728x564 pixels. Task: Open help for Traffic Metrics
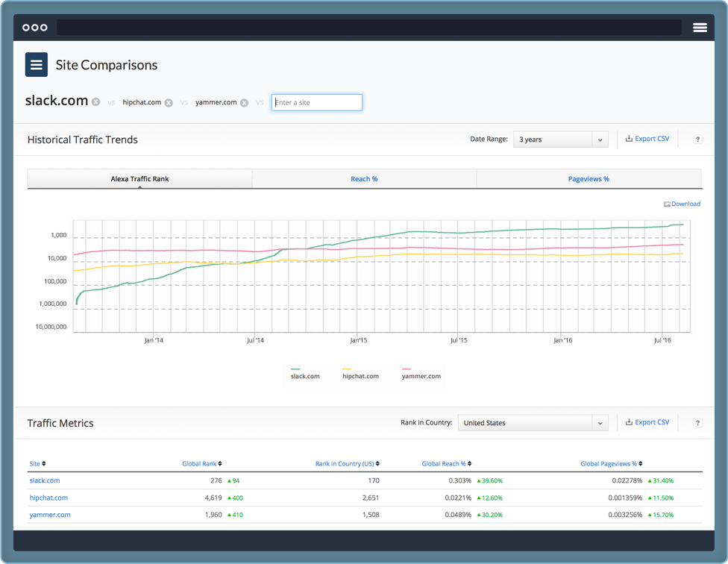697,423
